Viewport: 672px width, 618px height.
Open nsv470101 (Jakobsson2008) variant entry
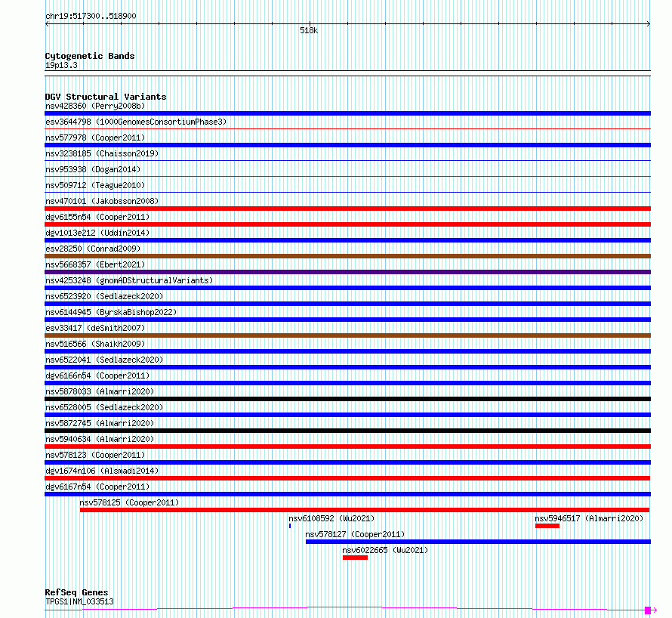102,201
